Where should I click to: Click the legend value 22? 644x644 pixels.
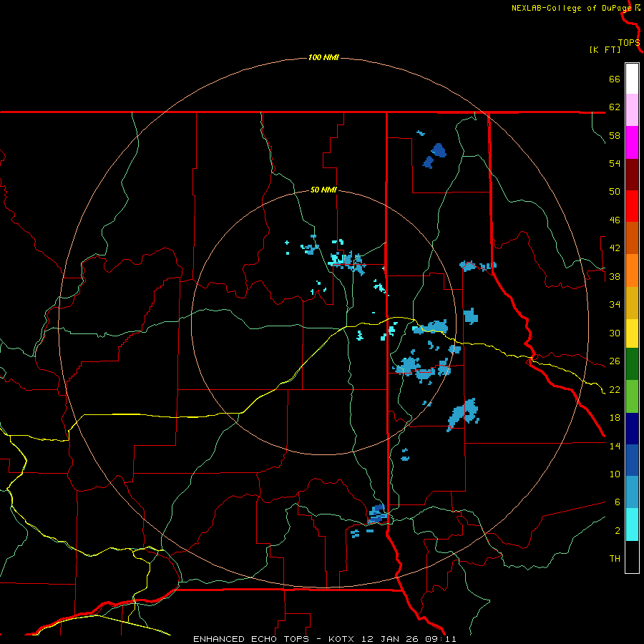point(615,389)
